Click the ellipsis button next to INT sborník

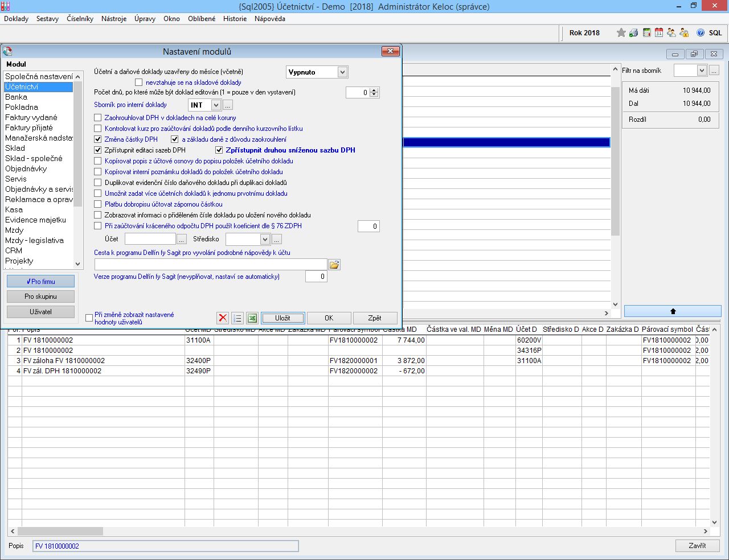228,105
